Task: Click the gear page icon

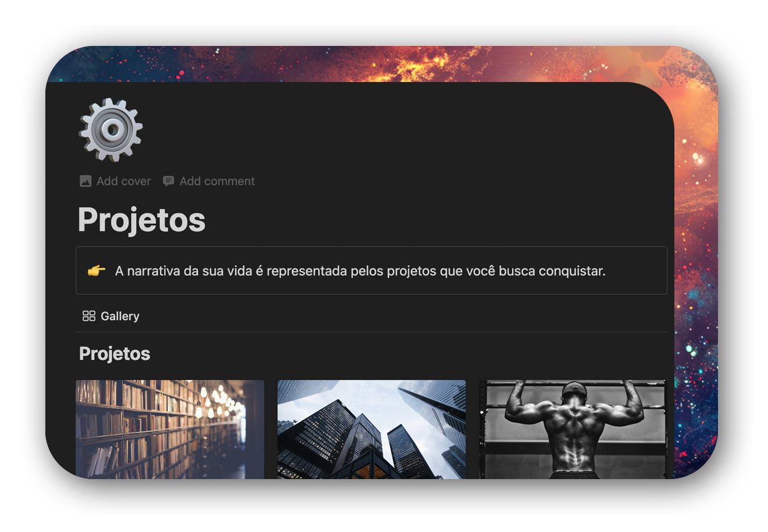Action: pos(110,130)
